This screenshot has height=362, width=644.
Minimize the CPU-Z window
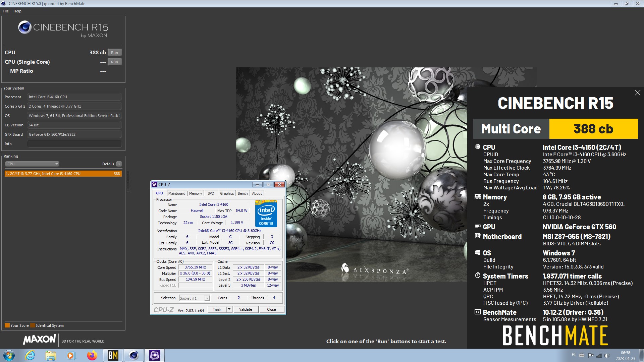pyautogui.click(x=257, y=184)
